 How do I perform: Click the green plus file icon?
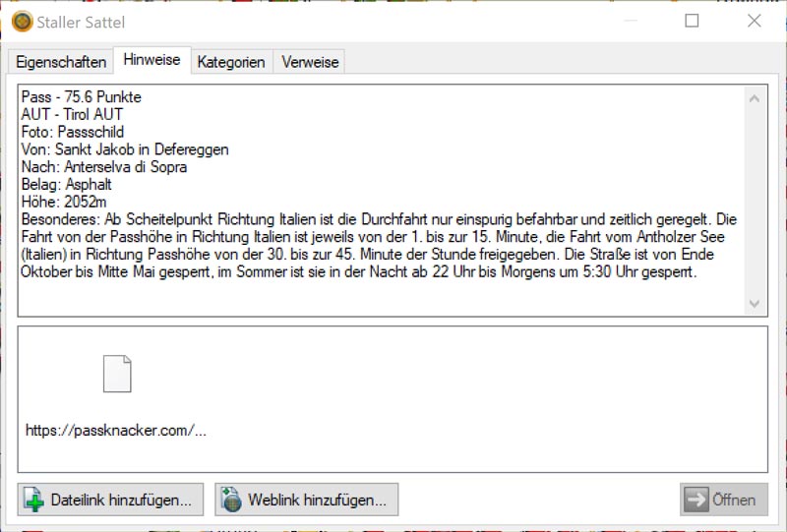coord(34,500)
